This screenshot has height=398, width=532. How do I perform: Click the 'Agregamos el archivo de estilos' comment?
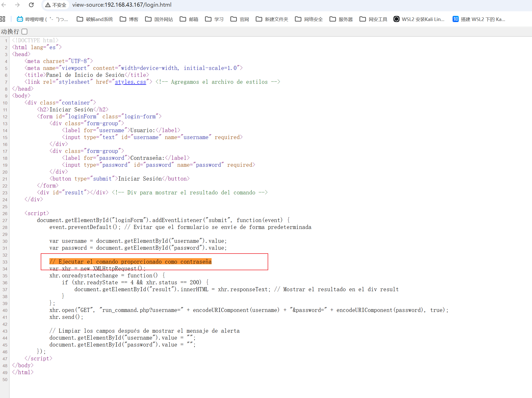[218, 82]
